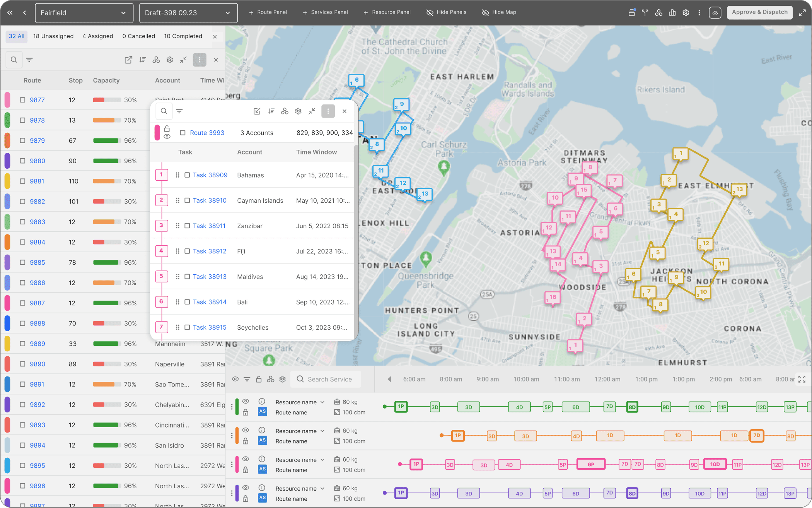Click sort icon in route list toolbar

pyautogui.click(x=143, y=60)
